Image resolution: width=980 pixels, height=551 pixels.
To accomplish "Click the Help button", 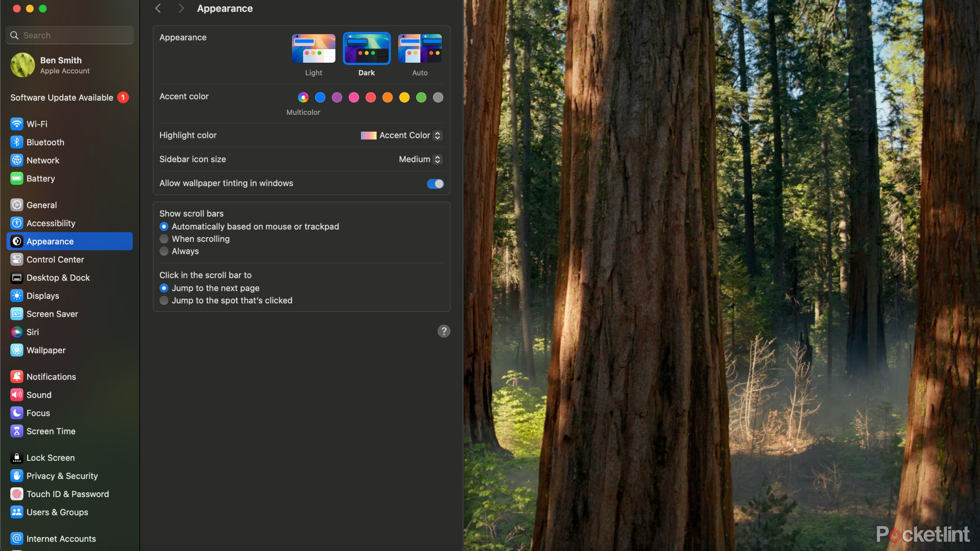I will coord(444,331).
